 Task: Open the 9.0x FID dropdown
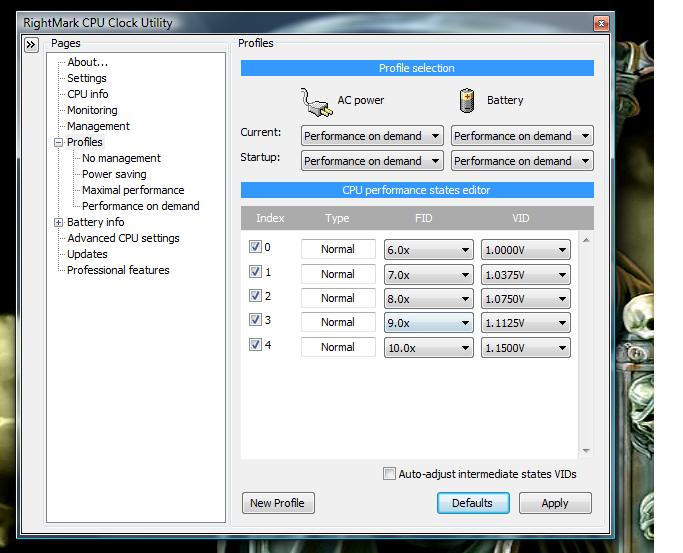coord(429,323)
